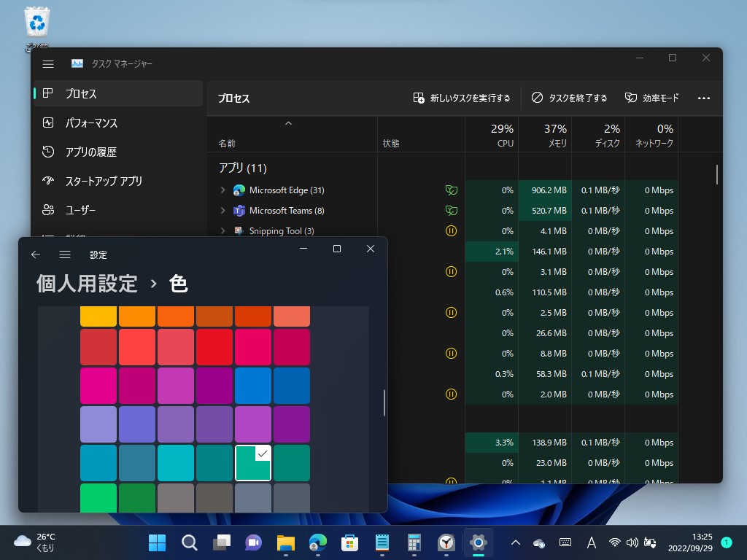Open Microsoft Store from taskbar
747x560 pixels.
[x=349, y=542]
